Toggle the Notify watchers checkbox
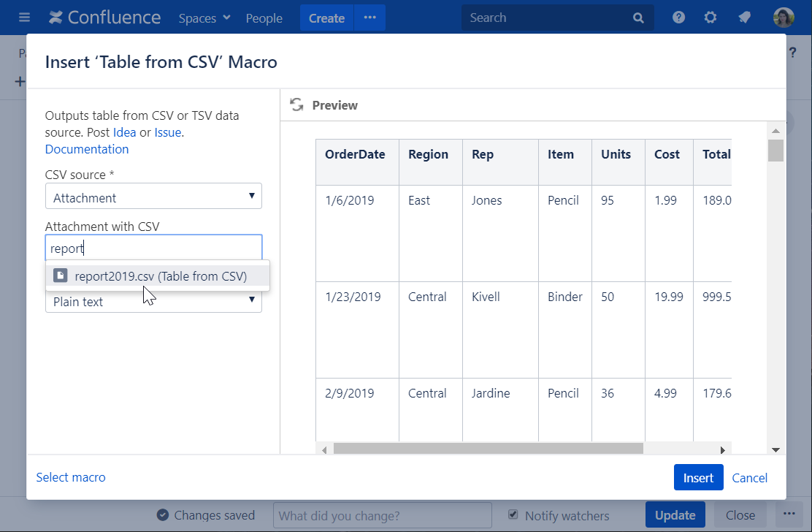 513,515
